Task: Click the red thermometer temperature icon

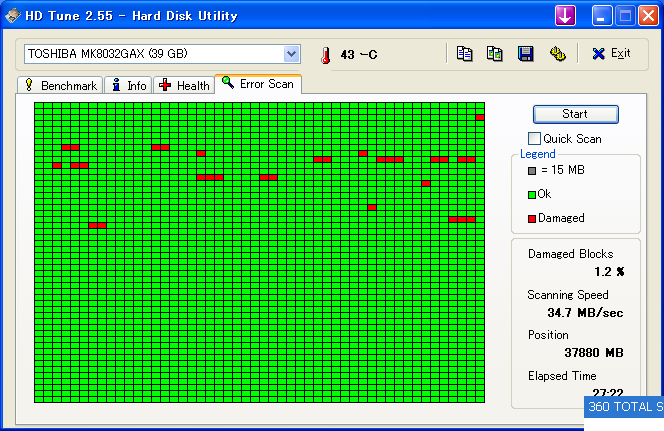Action: pos(325,55)
